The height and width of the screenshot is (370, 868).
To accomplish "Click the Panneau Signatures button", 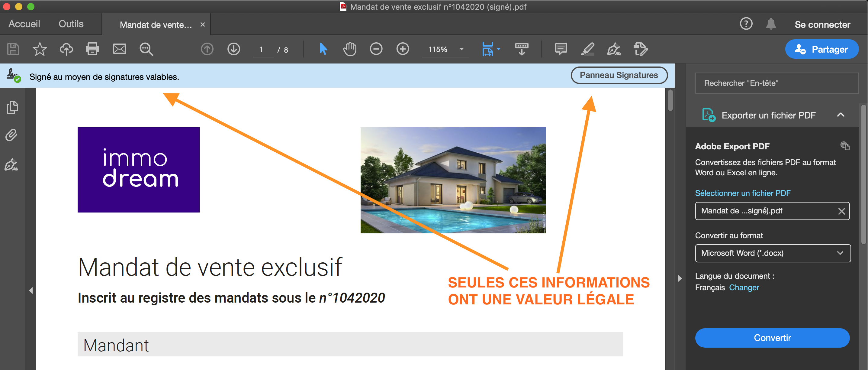I will (619, 75).
